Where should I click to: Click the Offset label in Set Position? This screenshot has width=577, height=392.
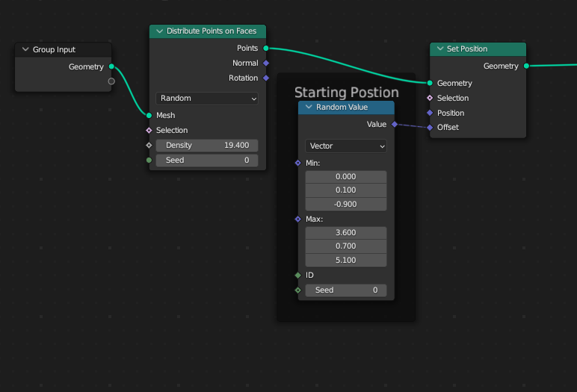pyautogui.click(x=448, y=127)
